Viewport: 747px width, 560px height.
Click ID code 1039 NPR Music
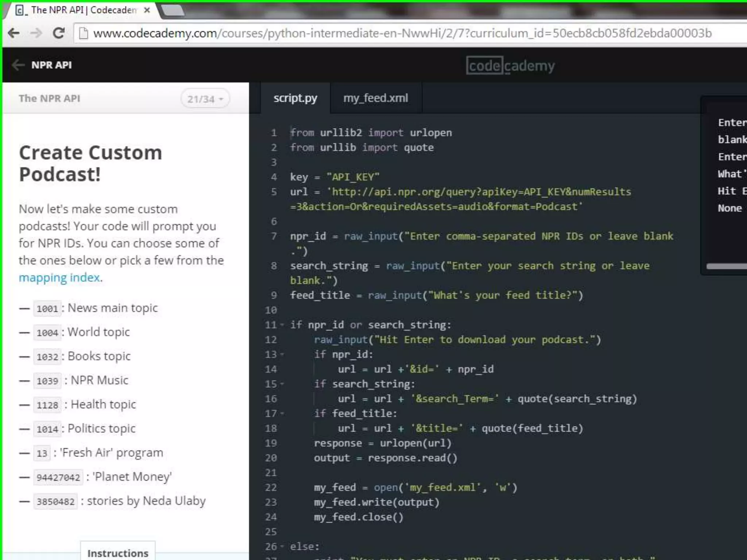click(x=47, y=381)
